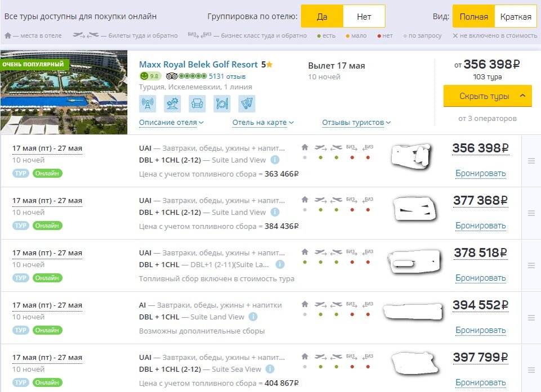Expand 'Отель на карте' section
Screen dimensions: 541x392
coord(263,123)
